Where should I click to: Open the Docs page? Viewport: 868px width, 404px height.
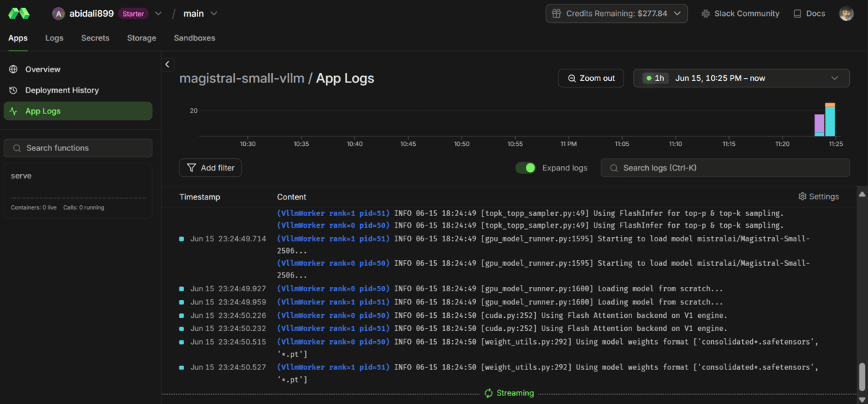pos(809,14)
